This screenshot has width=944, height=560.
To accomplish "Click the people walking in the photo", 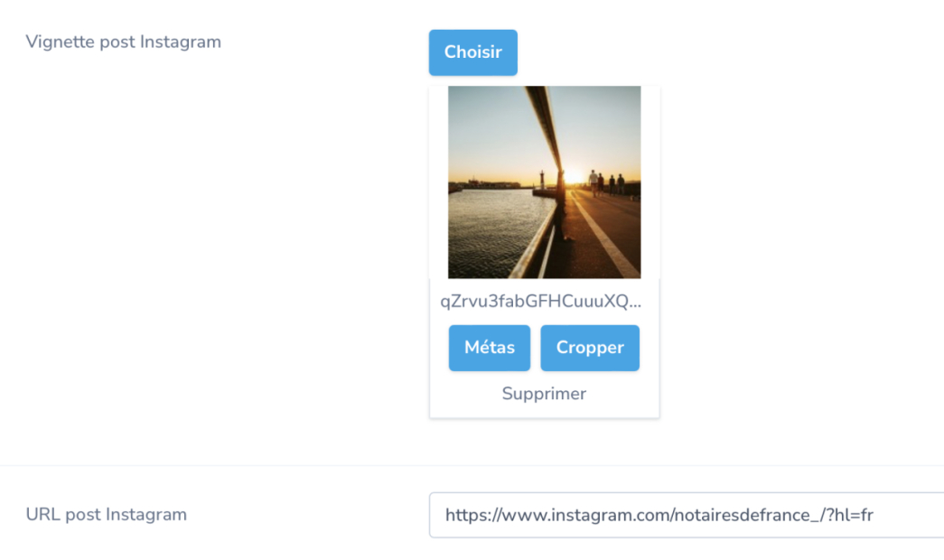I will coord(606,183).
